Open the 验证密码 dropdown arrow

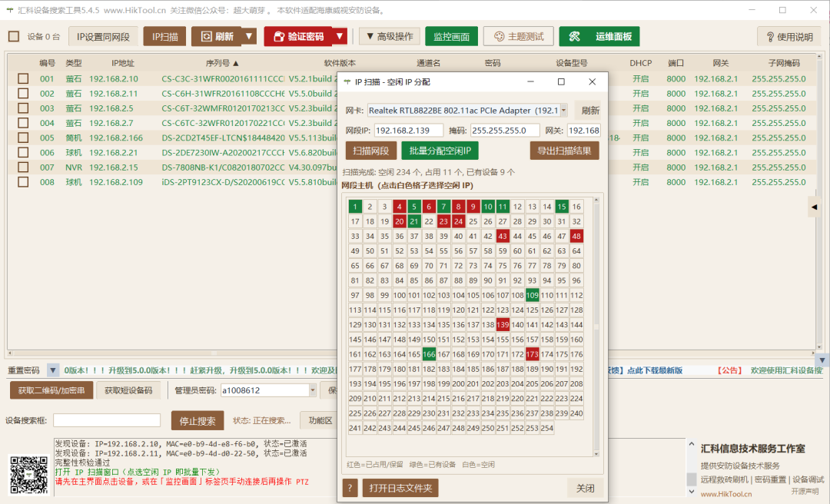[340, 37]
